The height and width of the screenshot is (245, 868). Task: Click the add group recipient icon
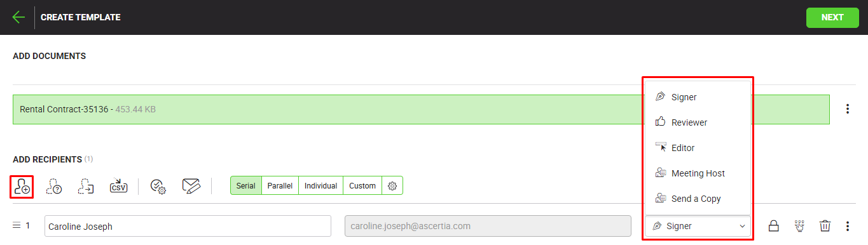[x=86, y=186]
